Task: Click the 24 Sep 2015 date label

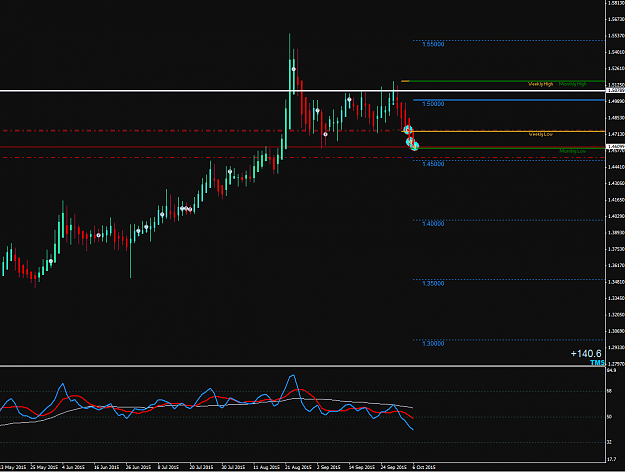Action: click(x=393, y=467)
